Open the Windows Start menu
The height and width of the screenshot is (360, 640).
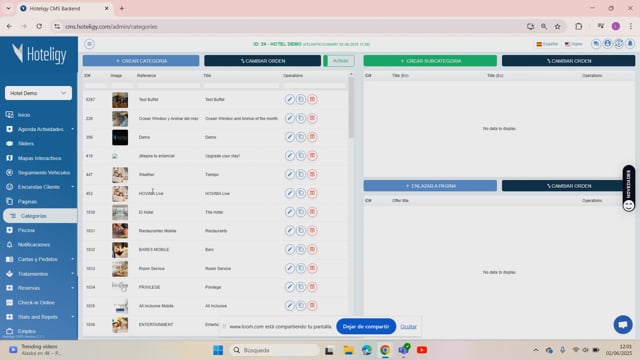(x=218, y=350)
